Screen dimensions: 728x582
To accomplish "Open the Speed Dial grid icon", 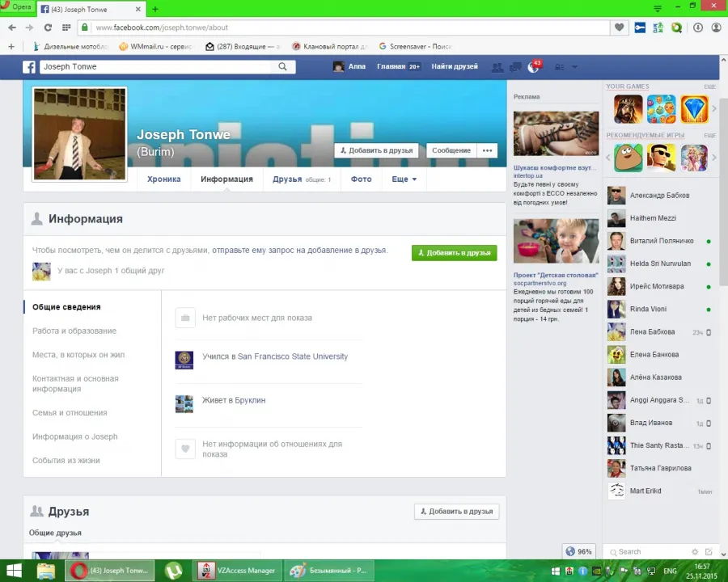I will coord(66,27).
